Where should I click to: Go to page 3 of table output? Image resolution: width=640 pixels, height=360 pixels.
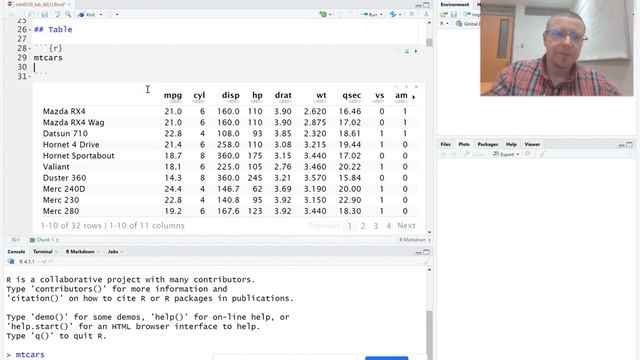tap(376, 226)
